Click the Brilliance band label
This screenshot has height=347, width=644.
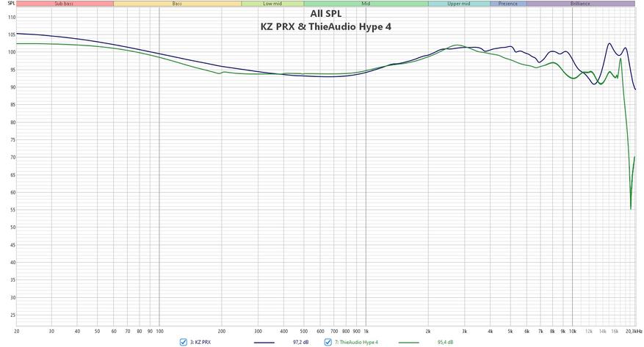[580, 4]
